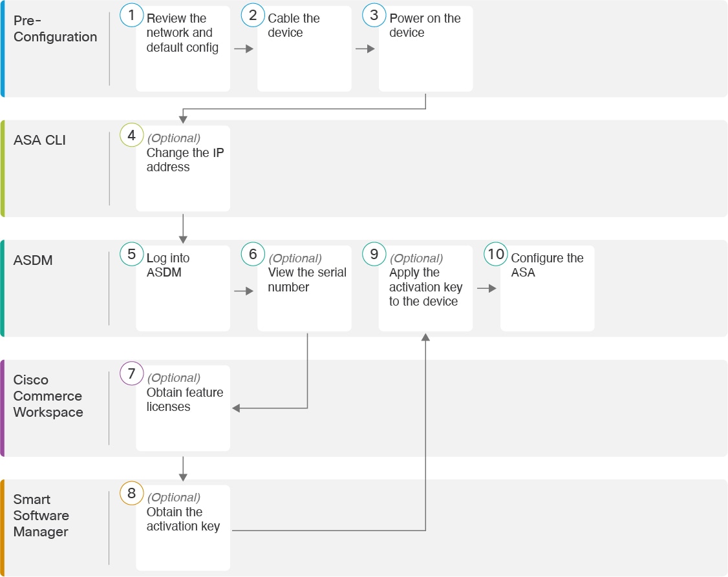Select the step 5 number circle

coord(131,254)
